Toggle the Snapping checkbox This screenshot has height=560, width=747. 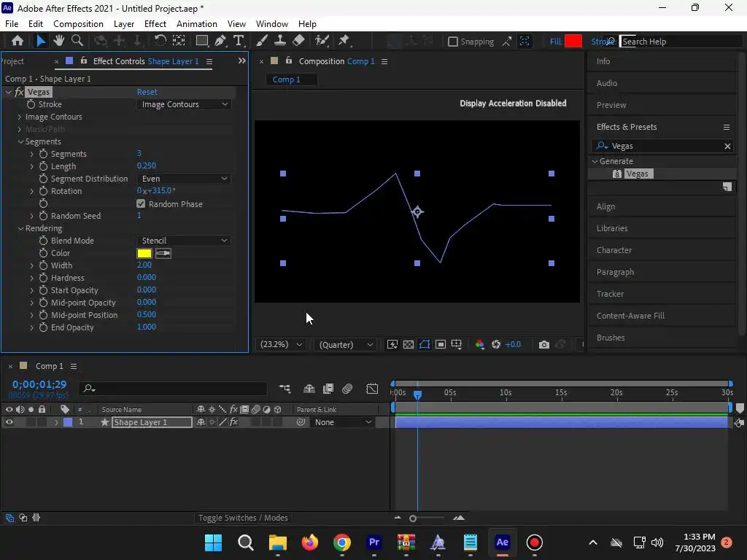pyautogui.click(x=453, y=42)
